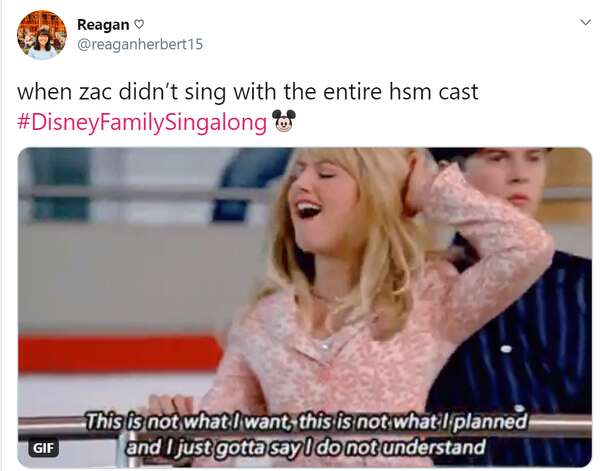Image resolution: width=608 pixels, height=471 pixels.
Task: Click the red stripe in the GIF background
Action: (x=120, y=354)
